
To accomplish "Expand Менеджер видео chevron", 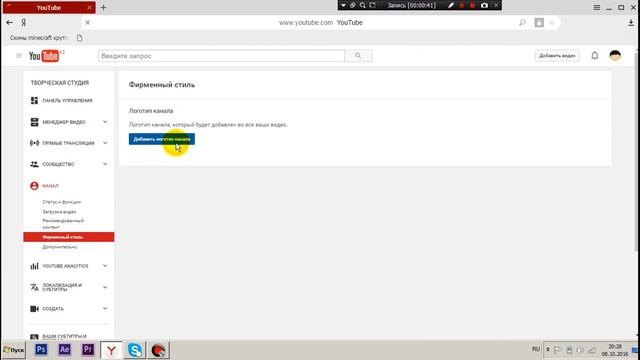I will pos(105,122).
